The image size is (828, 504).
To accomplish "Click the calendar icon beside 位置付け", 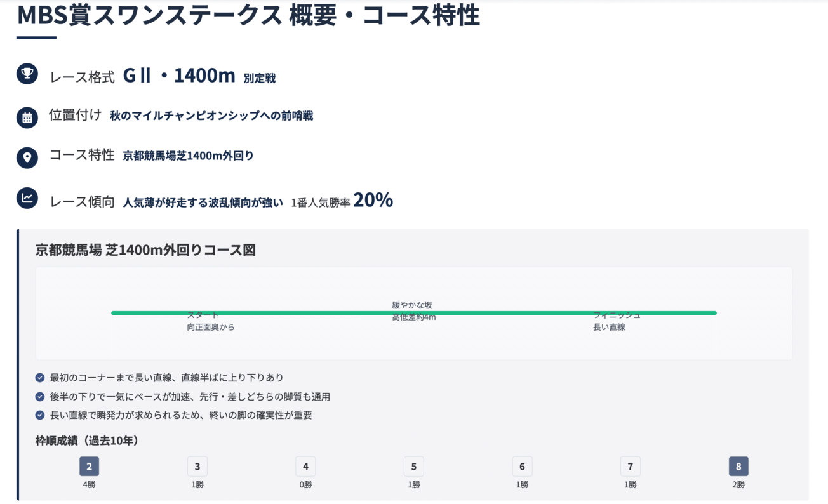I will pos(27,117).
